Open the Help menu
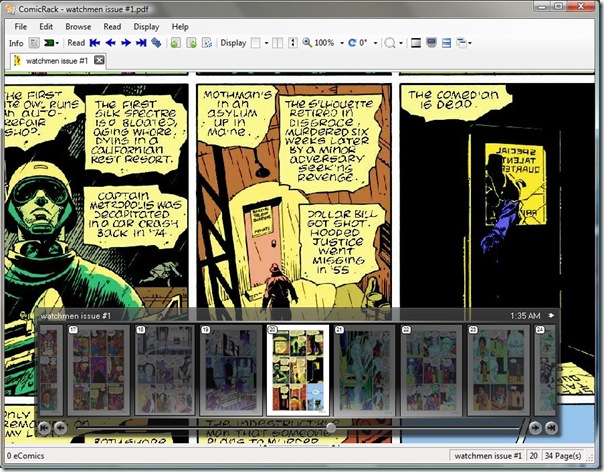 [180, 27]
